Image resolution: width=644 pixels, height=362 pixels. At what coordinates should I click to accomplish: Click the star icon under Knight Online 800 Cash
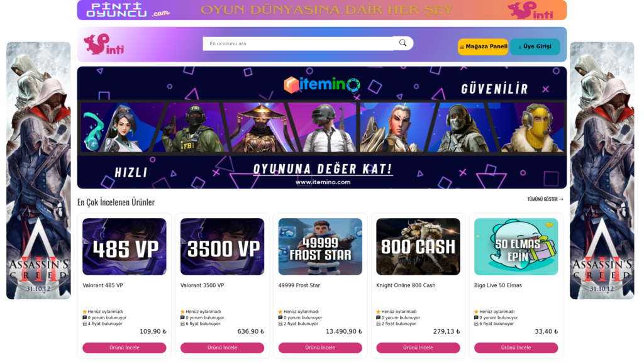click(x=378, y=312)
